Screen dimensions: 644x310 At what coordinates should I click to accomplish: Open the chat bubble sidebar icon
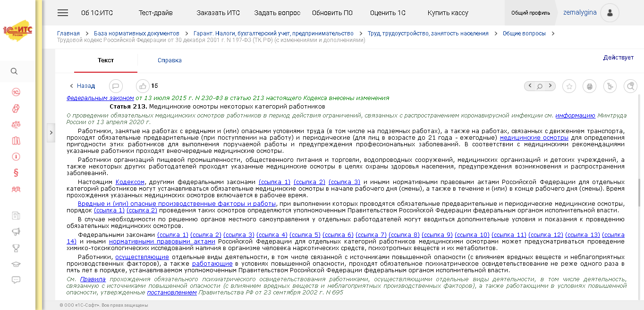[16, 280]
